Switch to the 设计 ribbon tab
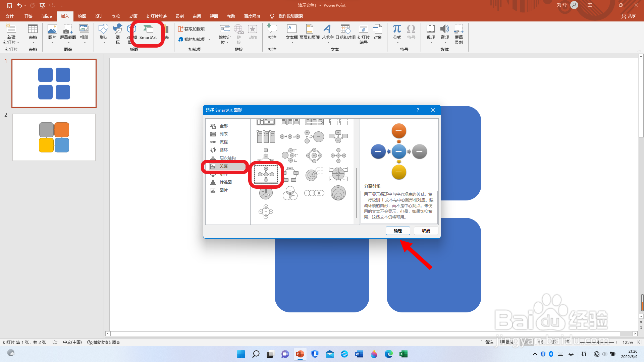The width and height of the screenshot is (644, 362). tap(99, 16)
